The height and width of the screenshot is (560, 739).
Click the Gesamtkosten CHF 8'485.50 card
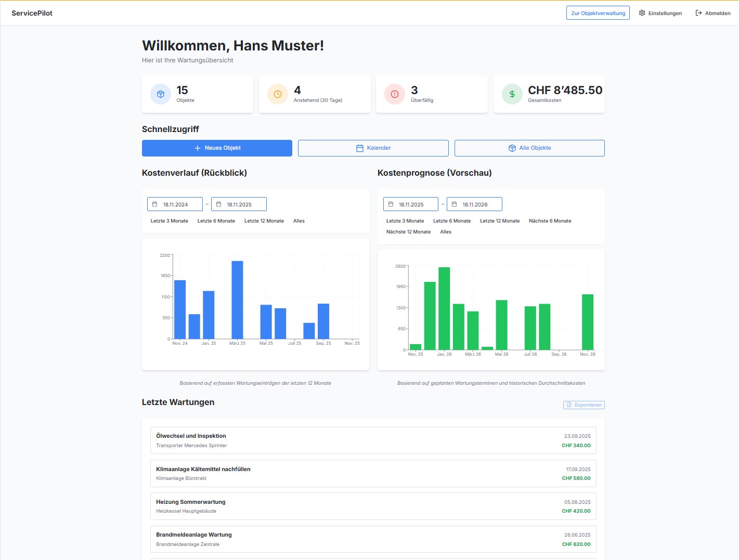click(549, 94)
